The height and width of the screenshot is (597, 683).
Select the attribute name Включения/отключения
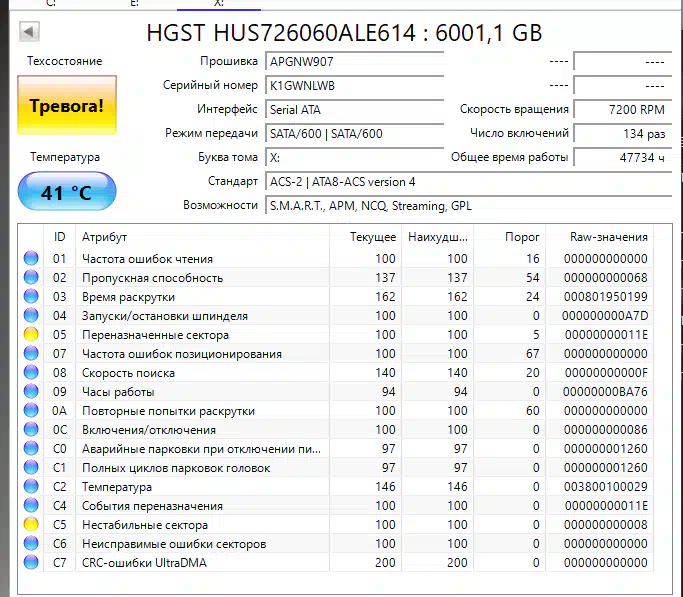149,430
